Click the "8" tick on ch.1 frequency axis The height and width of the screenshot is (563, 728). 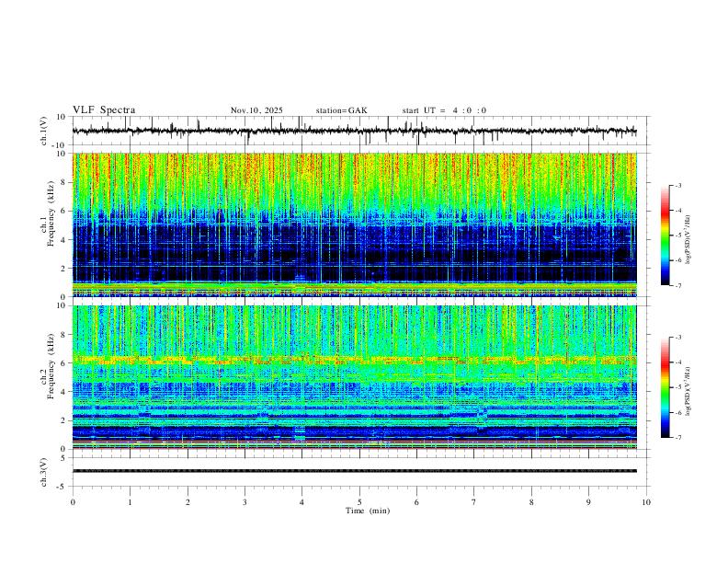click(x=63, y=182)
